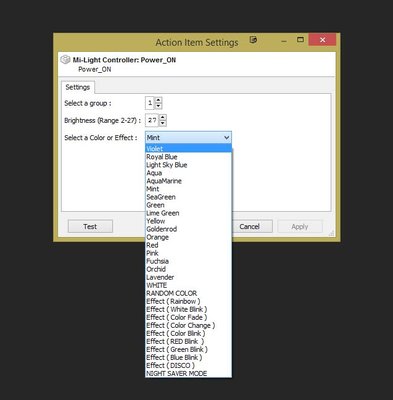Choose Violet from the color list

tap(188, 149)
